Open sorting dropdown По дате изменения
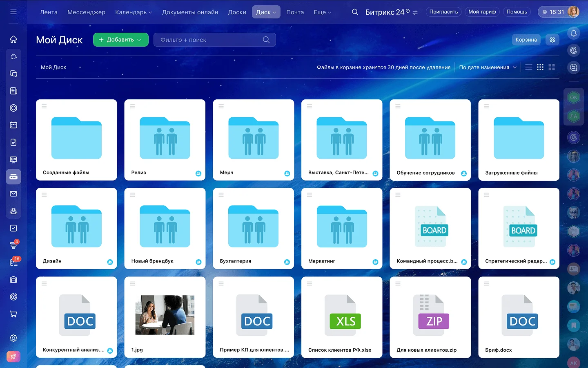The height and width of the screenshot is (368, 588). 488,67
